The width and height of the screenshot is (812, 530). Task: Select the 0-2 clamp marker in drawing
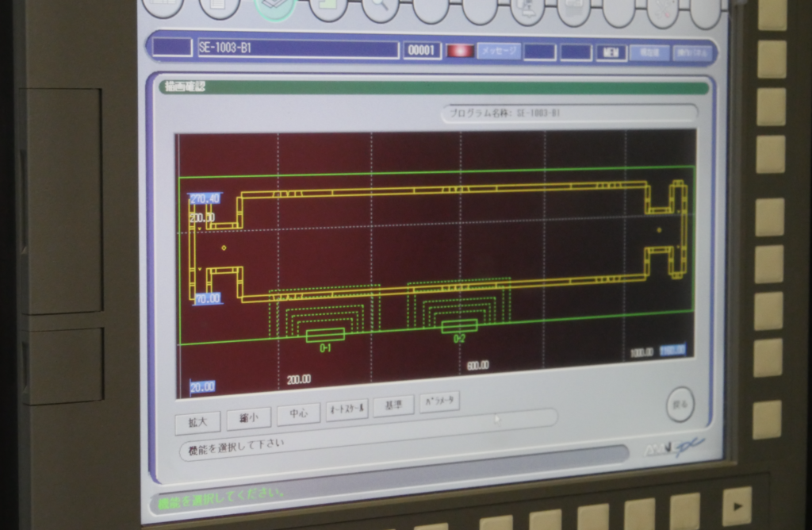click(x=459, y=326)
